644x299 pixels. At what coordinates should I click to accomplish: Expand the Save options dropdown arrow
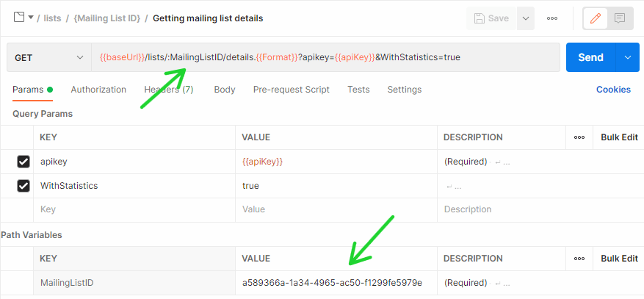(525, 18)
